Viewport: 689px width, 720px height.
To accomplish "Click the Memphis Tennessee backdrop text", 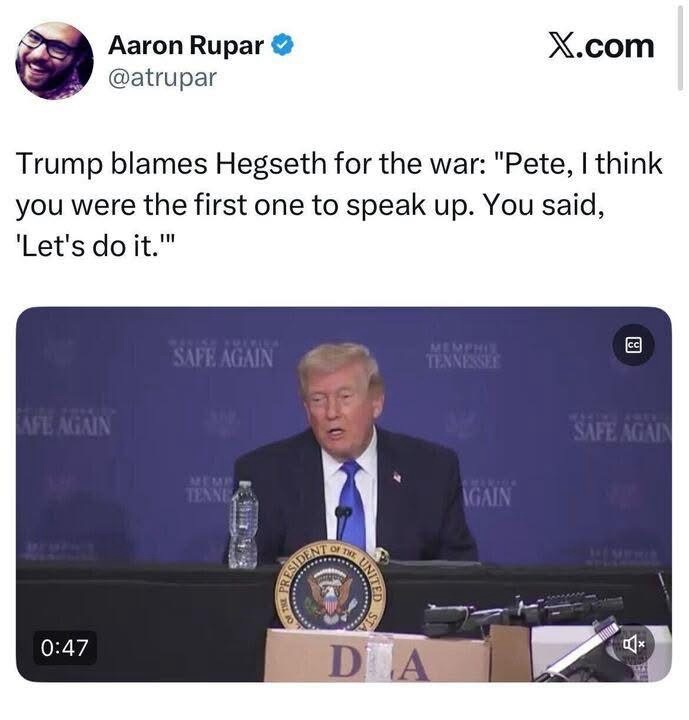I will 463,357.
